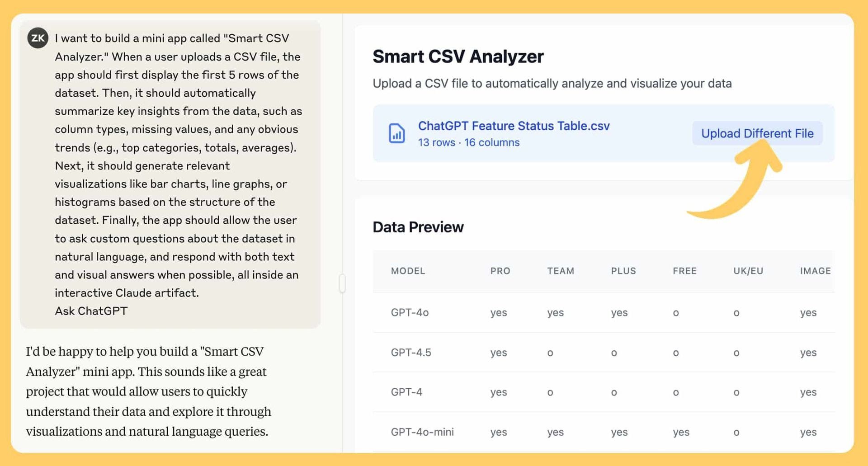
Task: Select the FREE column header
Action: pyautogui.click(x=684, y=271)
